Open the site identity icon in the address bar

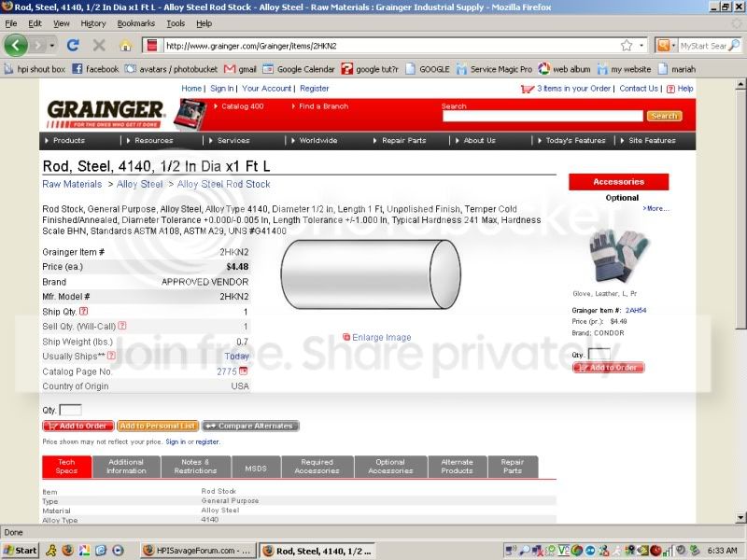coord(152,46)
